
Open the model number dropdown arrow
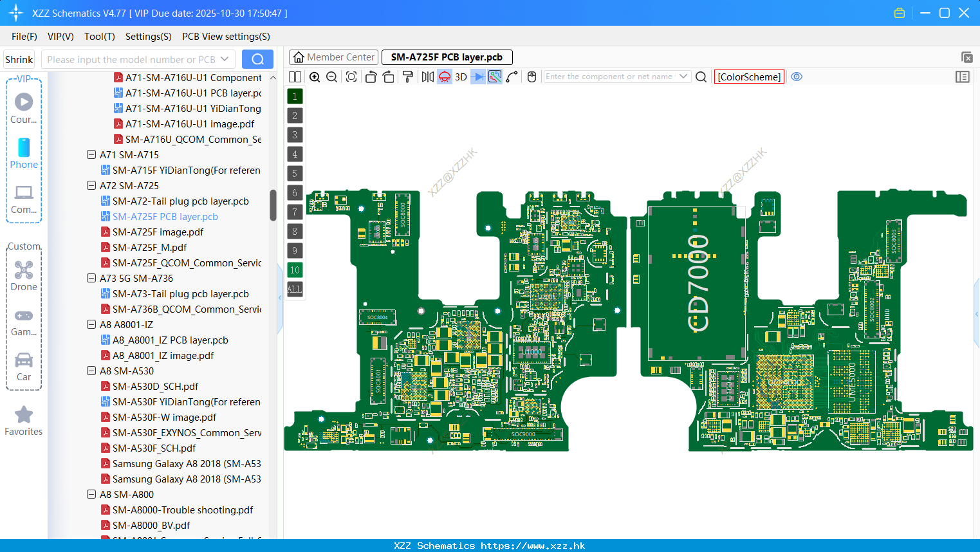pos(225,59)
